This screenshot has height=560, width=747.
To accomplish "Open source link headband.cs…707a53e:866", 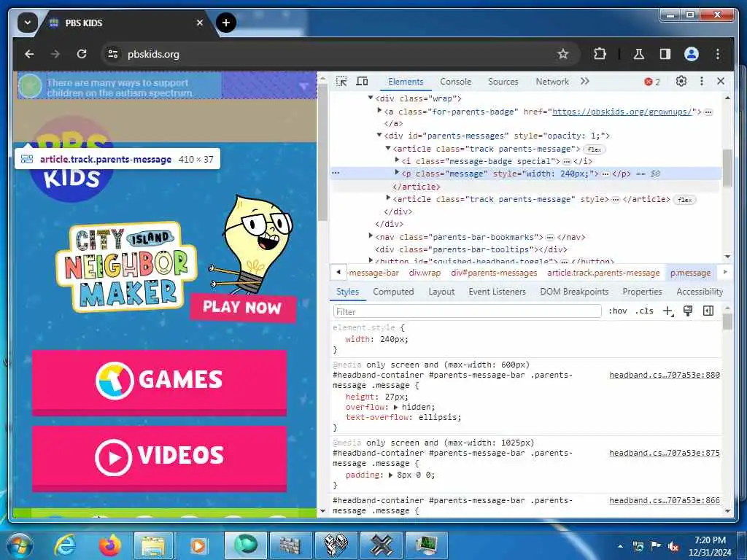I will 665,500.
